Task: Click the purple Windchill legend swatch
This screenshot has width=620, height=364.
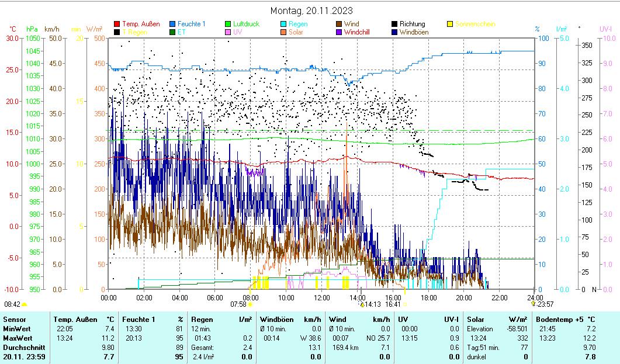Action: [x=339, y=33]
